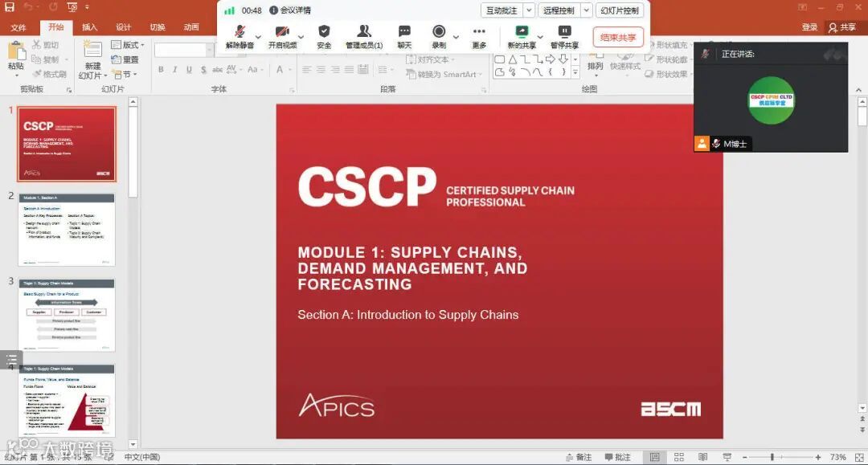Toggle Underline formatting button

pyautogui.click(x=190, y=69)
